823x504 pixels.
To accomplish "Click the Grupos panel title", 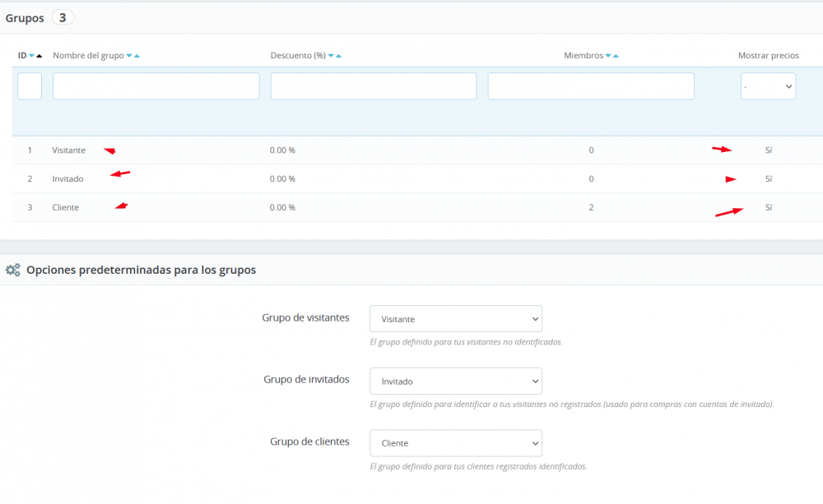I will click(x=25, y=18).
